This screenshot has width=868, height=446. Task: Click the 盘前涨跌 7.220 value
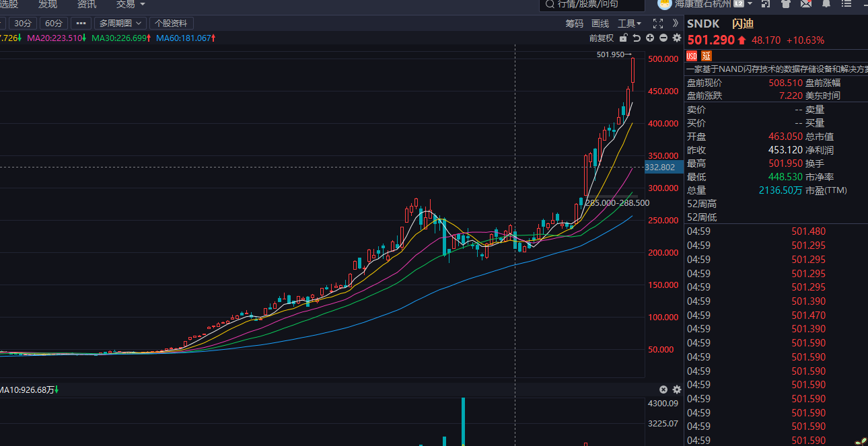point(791,96)
